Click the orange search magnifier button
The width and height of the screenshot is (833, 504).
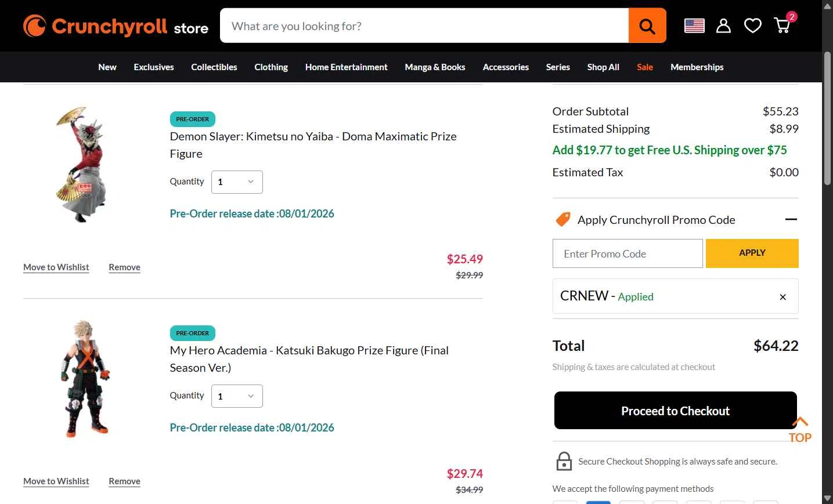[647, 26]
